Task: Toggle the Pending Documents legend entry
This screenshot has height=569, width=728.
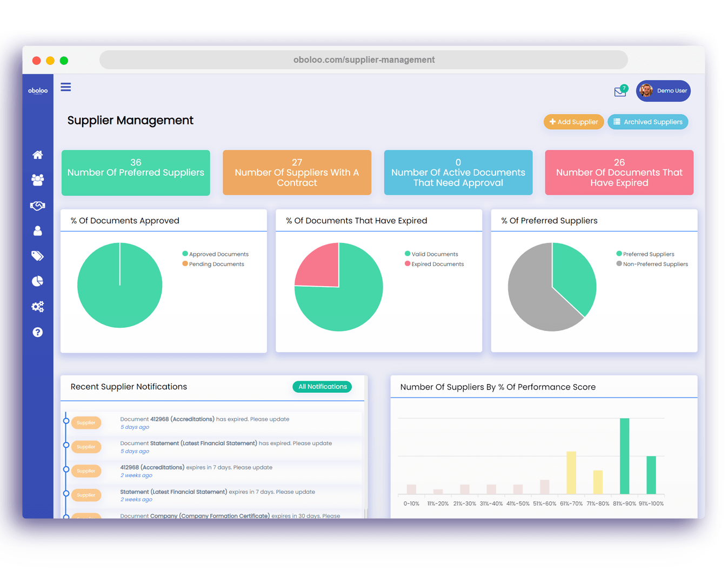Action: pyautogui.click(x=213, y=264)
